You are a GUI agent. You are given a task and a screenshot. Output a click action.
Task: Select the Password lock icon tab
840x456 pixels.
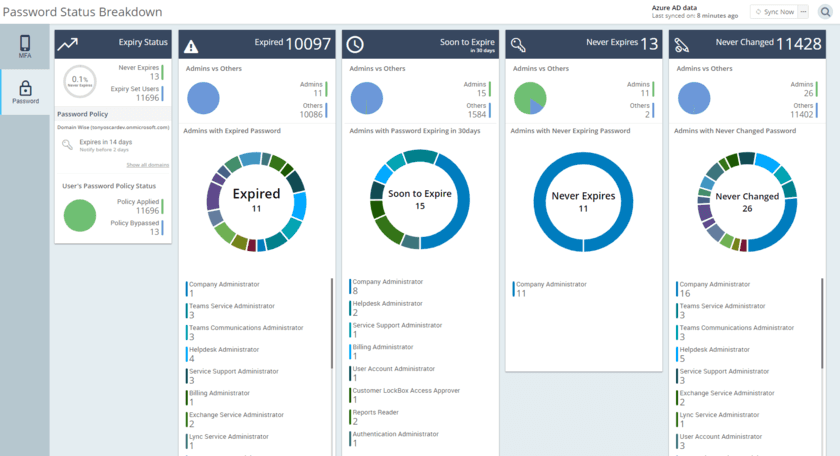25,92
